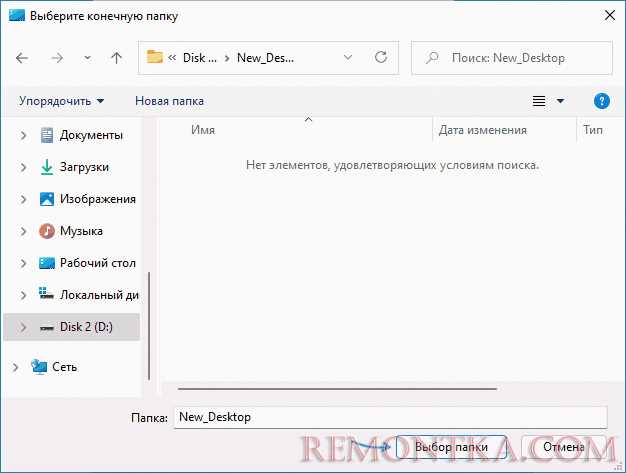Screen dimensions: 626x473
Task: Open address bar history dropdown
Action: [348, 58]
